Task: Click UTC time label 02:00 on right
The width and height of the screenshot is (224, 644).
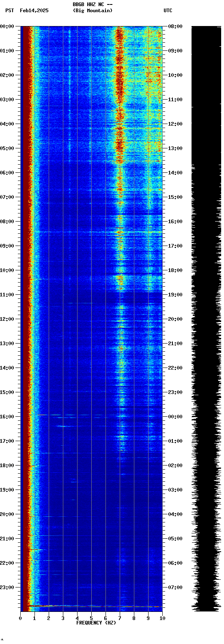Action: pos(175,466)
